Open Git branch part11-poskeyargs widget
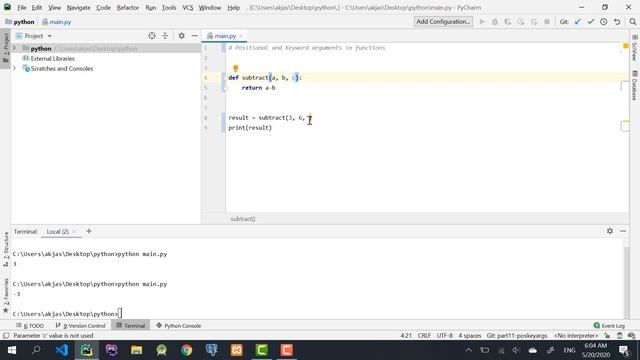 (517, 336)
